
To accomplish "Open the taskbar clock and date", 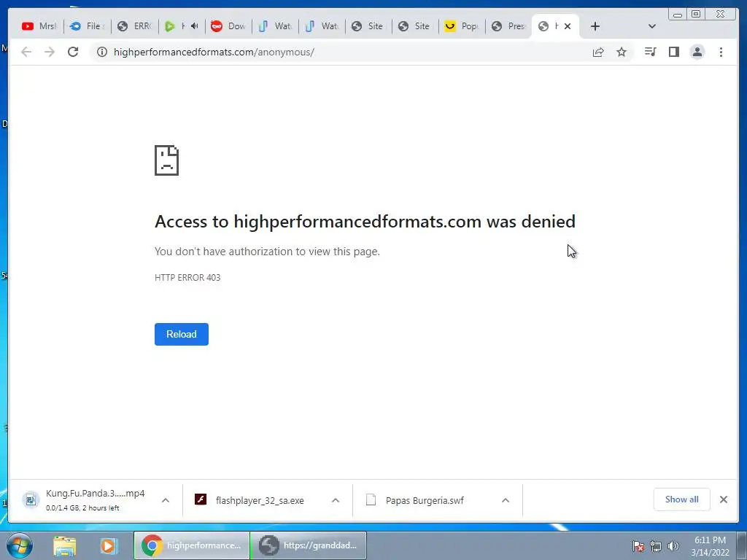I will point(710,546).
